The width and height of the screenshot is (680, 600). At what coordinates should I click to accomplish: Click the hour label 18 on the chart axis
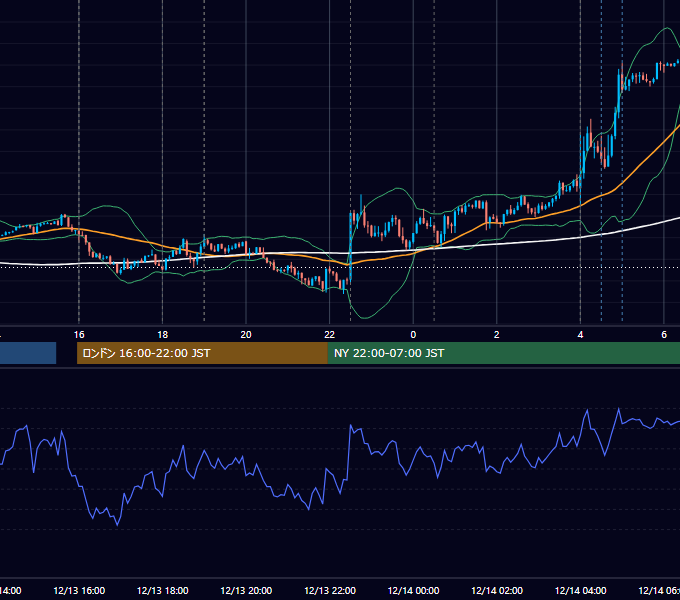pyautogui.click(x=163, y=335)
